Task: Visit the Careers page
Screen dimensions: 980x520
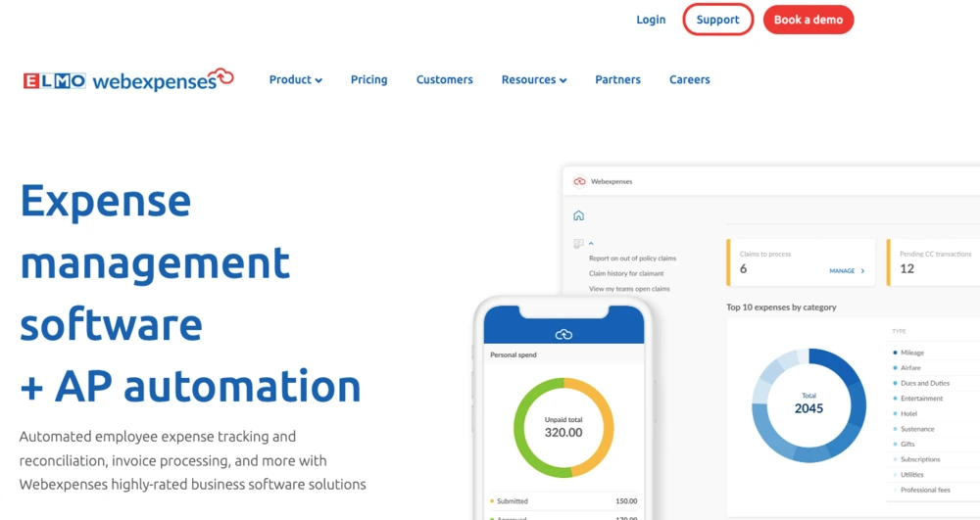Action: (x=689, y=80)
